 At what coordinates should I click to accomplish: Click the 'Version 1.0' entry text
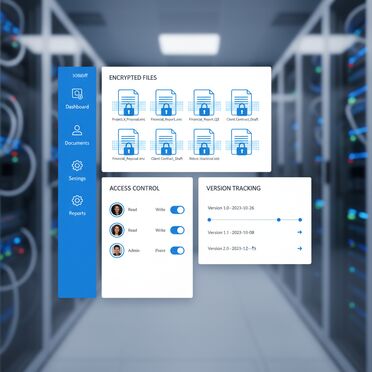click(231, 208)
